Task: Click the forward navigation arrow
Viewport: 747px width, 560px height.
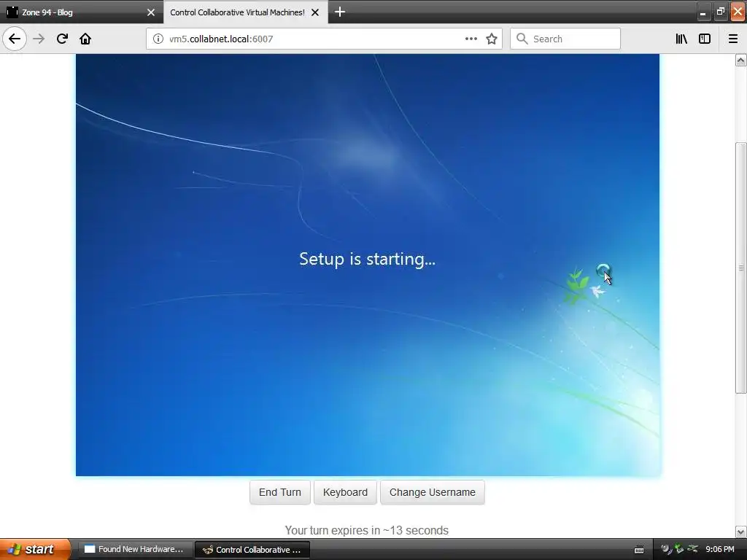Action: 39,39
